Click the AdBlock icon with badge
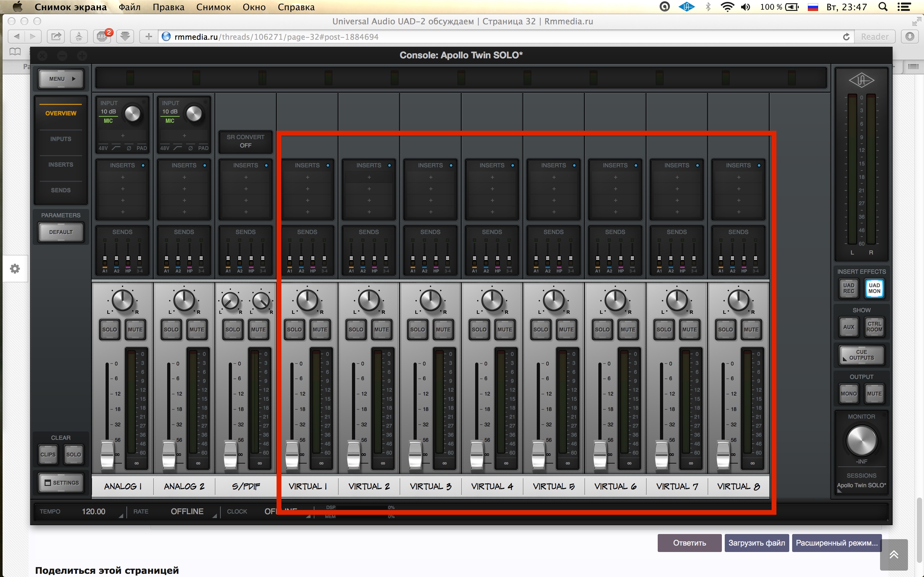This screenshot has width=924, height=577. 103,36
